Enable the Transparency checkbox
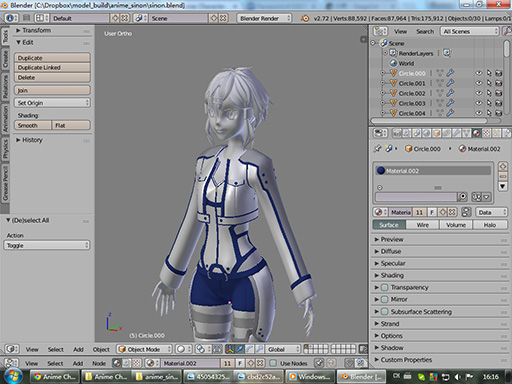The height and width of the screenshot is (384, 512). click(384, 287)
